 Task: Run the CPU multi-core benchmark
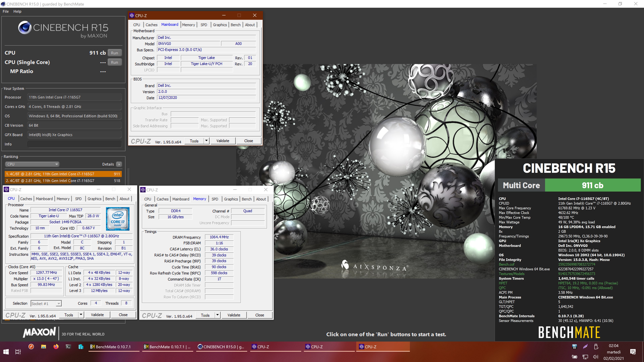click(115, 53)
